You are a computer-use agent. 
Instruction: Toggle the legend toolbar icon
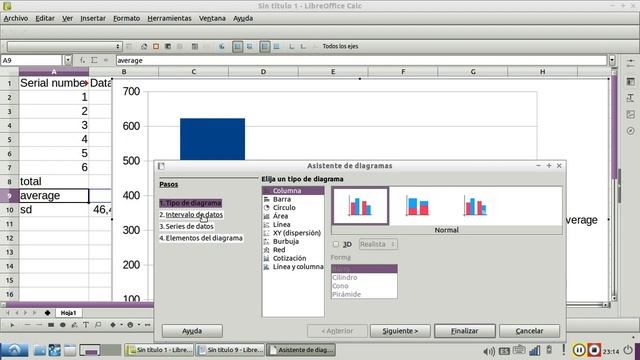tap(237, 47)
